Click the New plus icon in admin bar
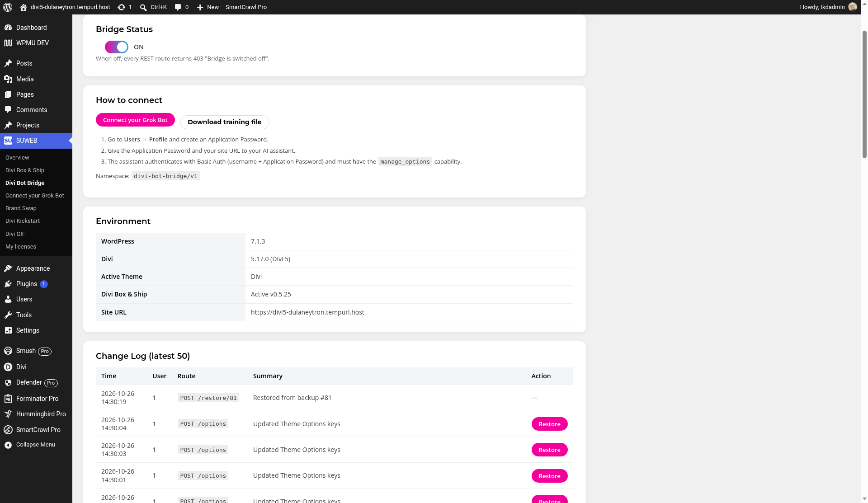Image resolution: width=868 pixels, height=503 pixels. (x=200, y=7)
